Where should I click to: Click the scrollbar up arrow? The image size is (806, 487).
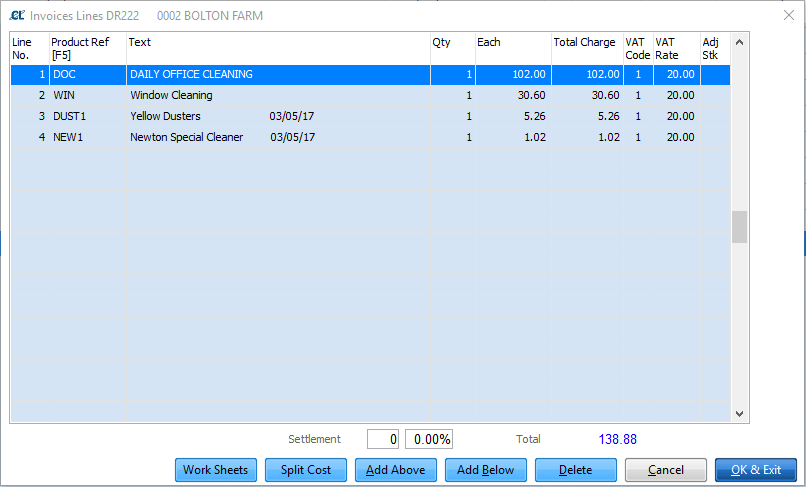pyautogui.click(x=739, y=42)
